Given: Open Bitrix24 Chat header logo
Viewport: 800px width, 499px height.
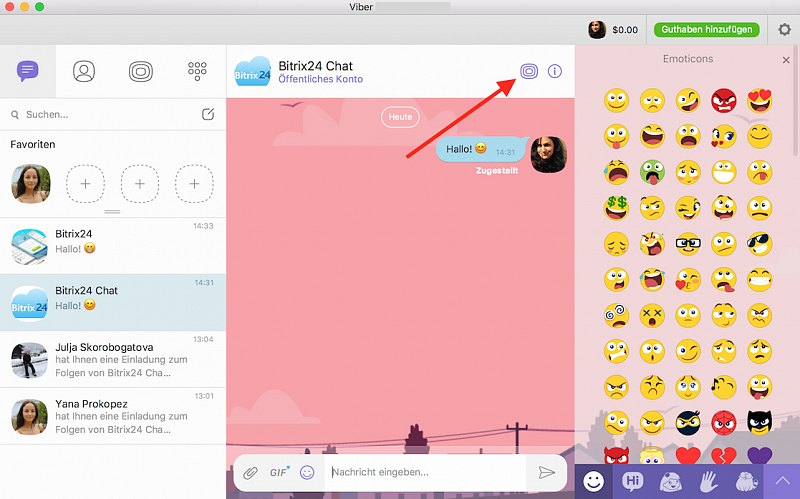Looking at the screenshot, I should click(x=253, y=71).
